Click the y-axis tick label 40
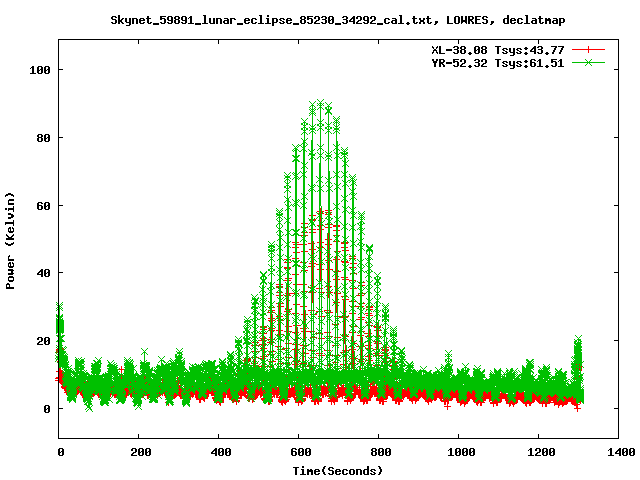The image size is (640, 480). click(43, 273)
